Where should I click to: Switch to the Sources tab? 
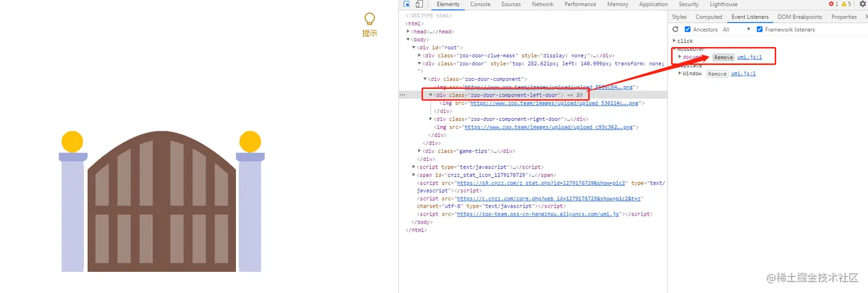point(511,4)
